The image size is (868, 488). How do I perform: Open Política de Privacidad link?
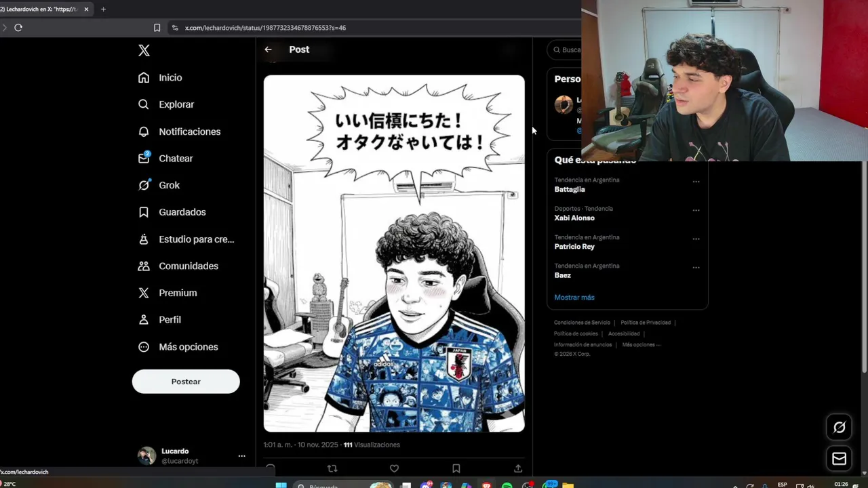tap(646, 323)
